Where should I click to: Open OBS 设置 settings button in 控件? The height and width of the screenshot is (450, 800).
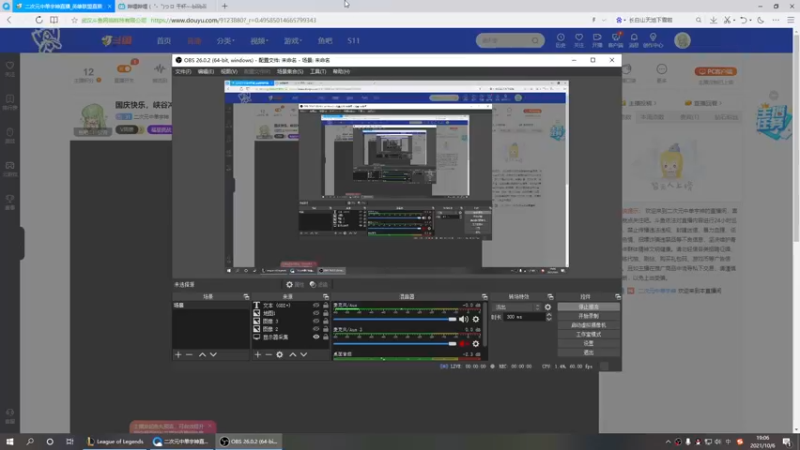pyautogui.click(x=588, y=343)
